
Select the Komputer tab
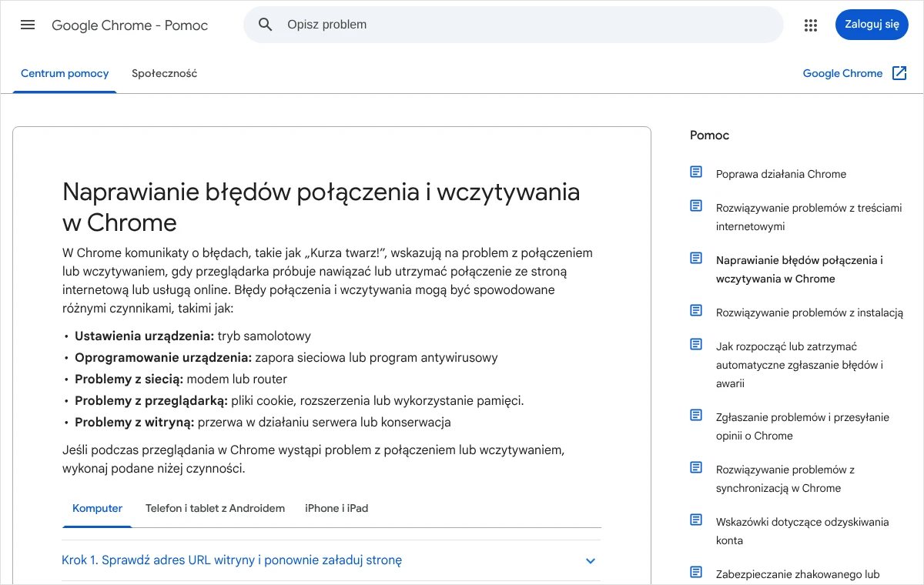97,509
